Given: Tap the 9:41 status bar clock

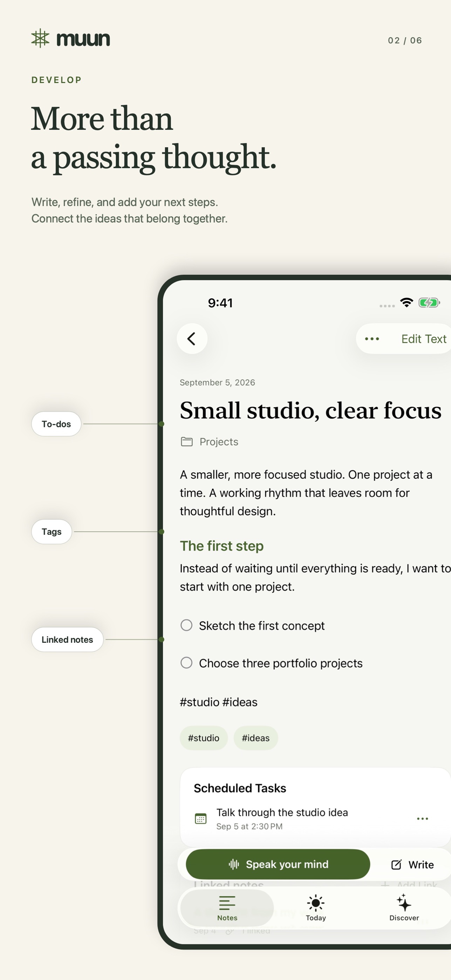Looking at the screenshot, I should (x=220, y=303).
